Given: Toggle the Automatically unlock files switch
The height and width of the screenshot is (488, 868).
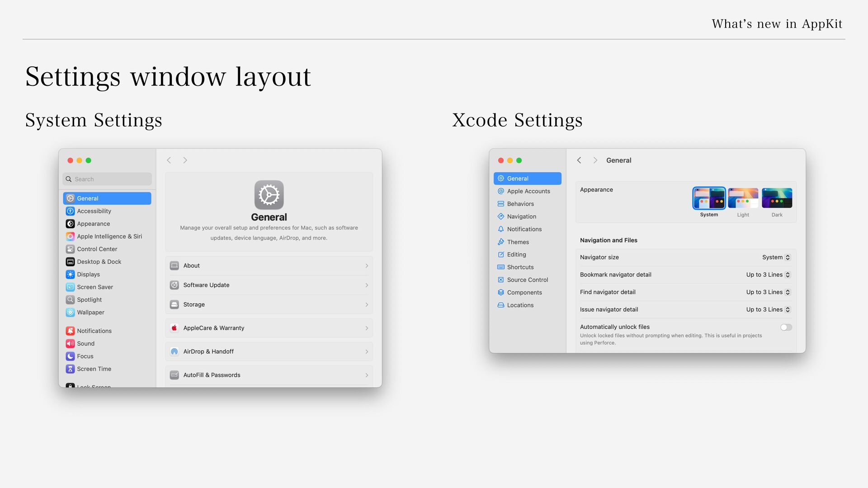Looking at the screenshot, I should pyautogui.click(x=786, y=327).
